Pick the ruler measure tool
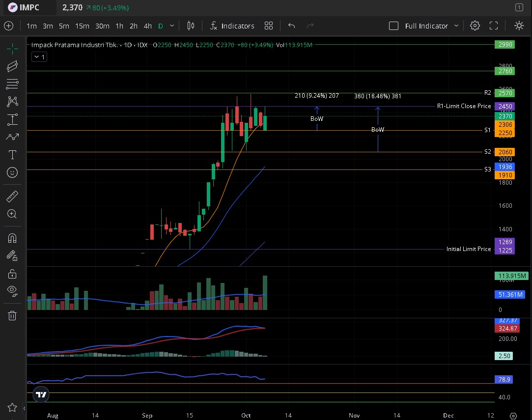532x420 pixels. point(12,197)
